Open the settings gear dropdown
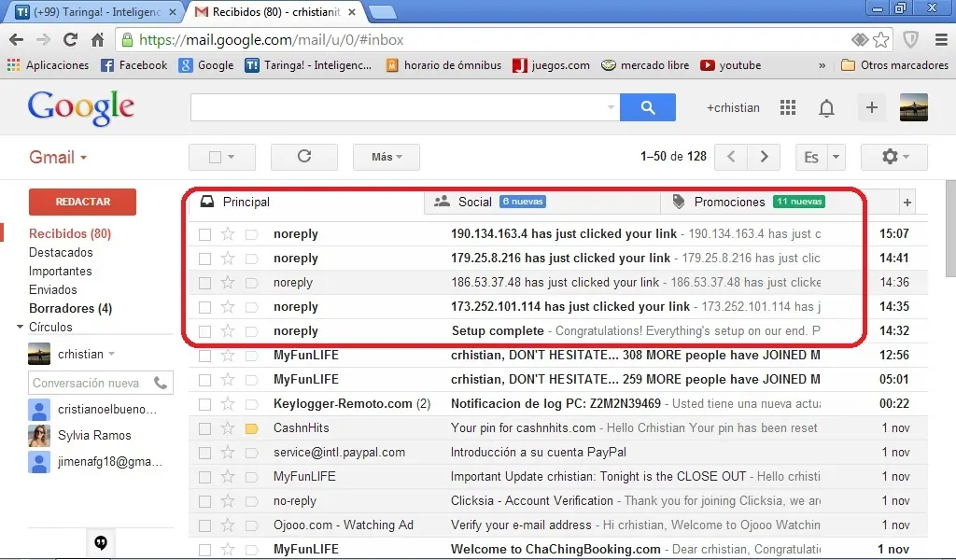The height and width of the screenshot is (560, 956). tap(894, 157)
